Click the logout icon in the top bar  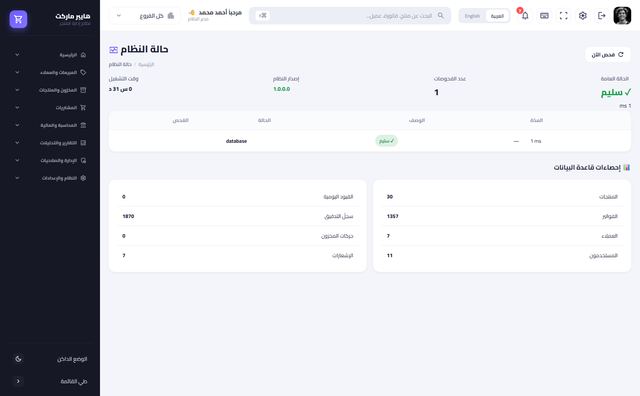pos(602,16)
